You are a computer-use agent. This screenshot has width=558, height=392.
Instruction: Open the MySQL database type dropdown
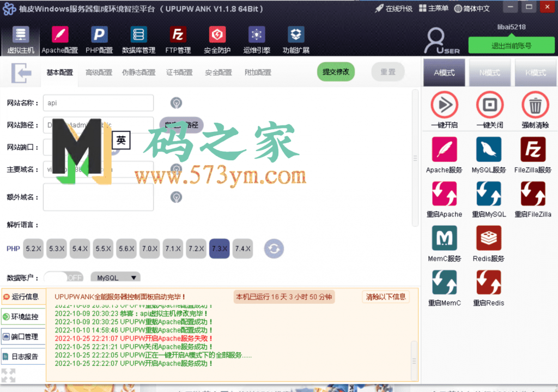pos(116,278)
